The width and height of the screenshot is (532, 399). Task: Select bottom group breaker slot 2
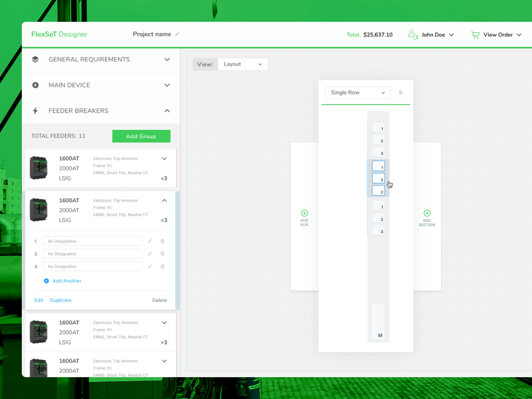pos(378,218)
